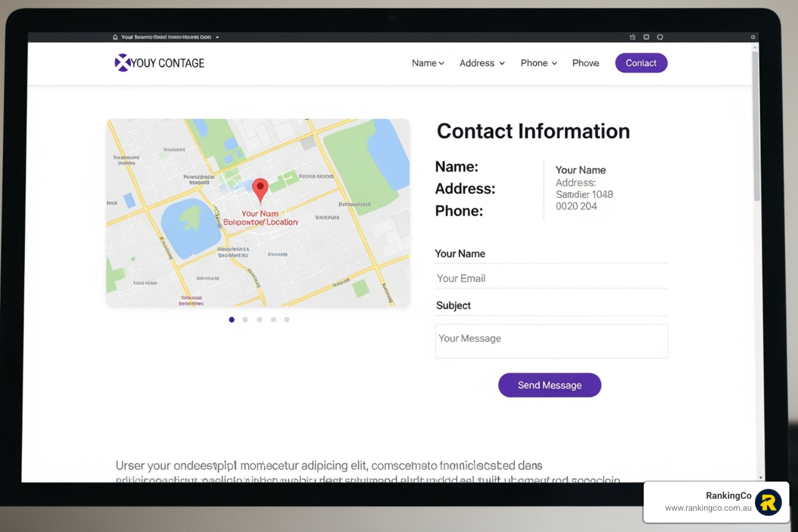Click 'Your Nam Eulipontoe/ Location' map label
Viewport: 798px width, 532px height.
coord(260,218)
